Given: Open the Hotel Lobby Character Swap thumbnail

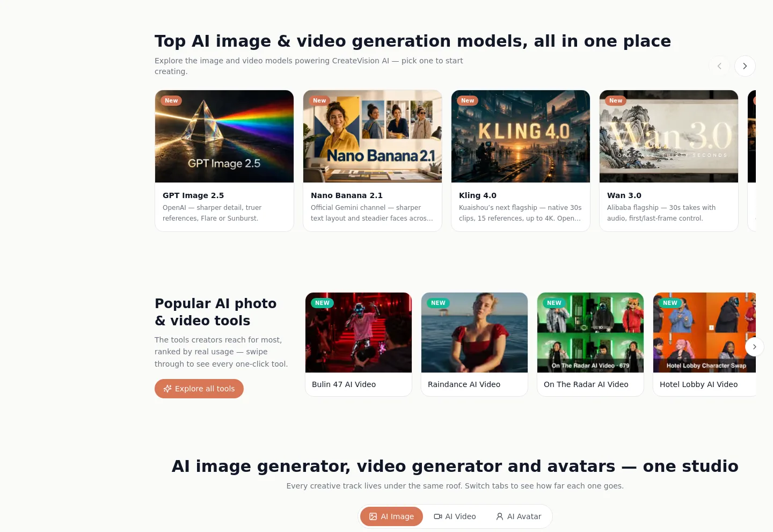Looking at the screenshot, I should 704,332.
